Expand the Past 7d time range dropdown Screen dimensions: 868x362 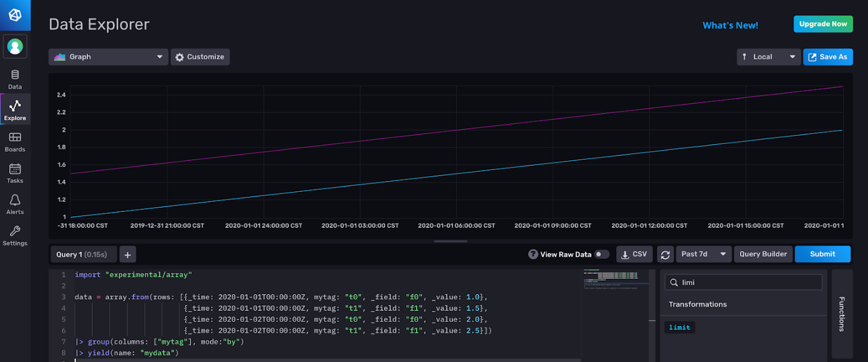coord(703,254)
